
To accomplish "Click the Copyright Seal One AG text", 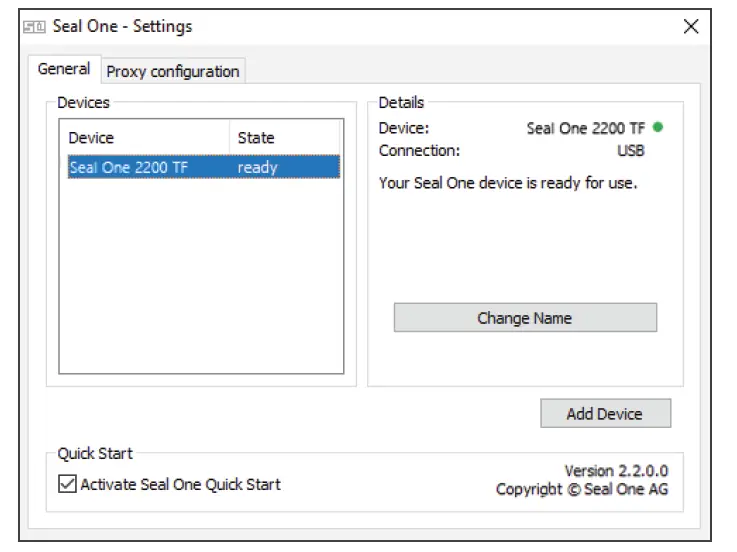I will coord(582,489).
